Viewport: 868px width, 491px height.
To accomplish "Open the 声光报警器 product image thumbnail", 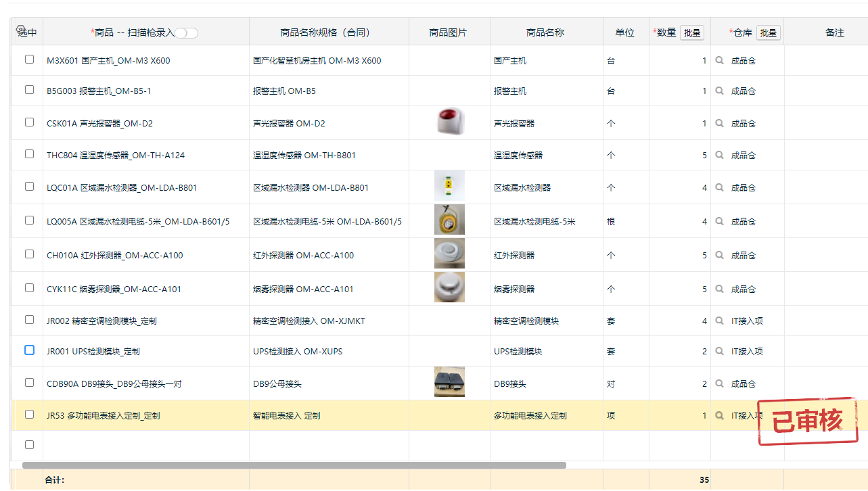I will (x=449, y=122).
